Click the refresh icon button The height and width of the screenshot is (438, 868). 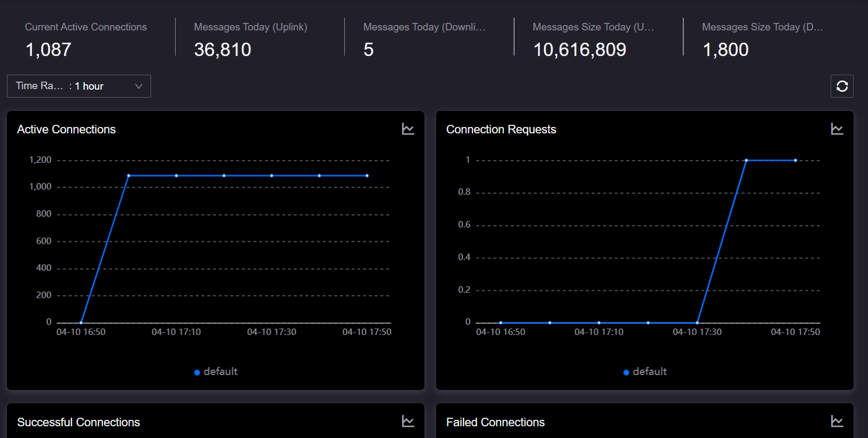[x=842, y=86]
